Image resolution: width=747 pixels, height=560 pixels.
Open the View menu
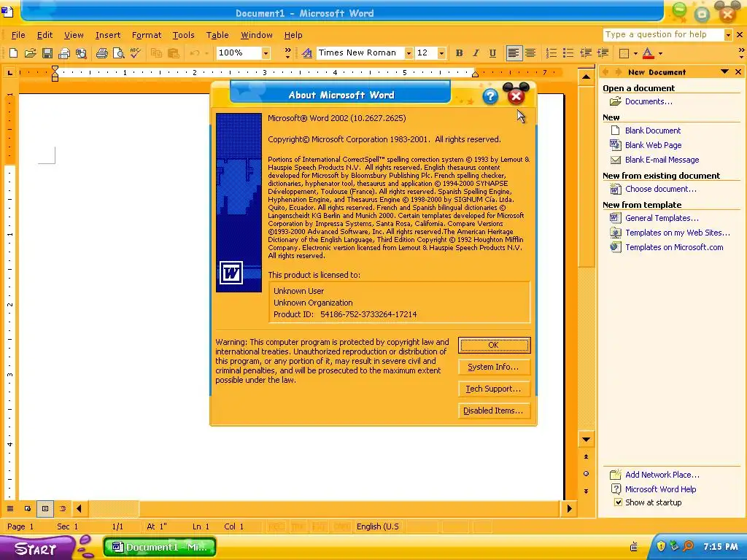(74, 35)
